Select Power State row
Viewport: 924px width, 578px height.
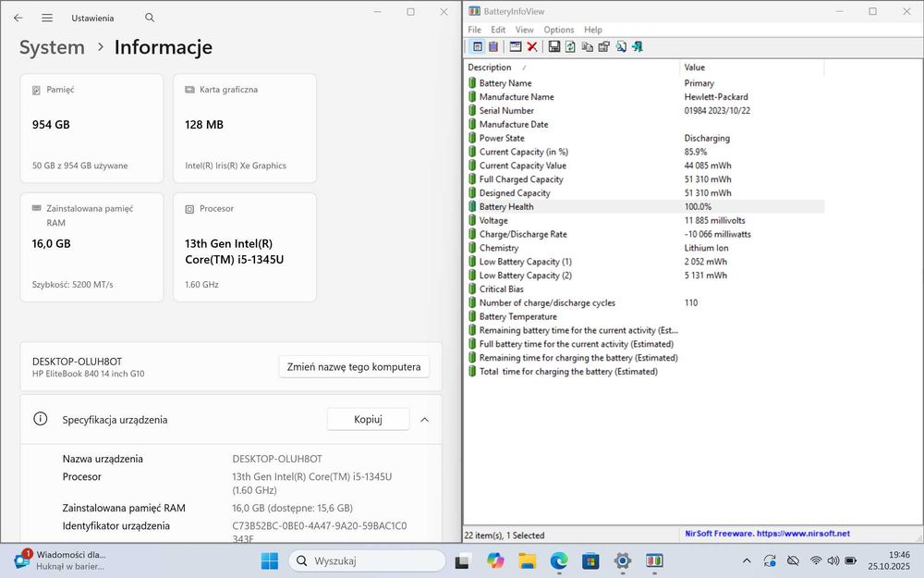[x=645, y=138]
